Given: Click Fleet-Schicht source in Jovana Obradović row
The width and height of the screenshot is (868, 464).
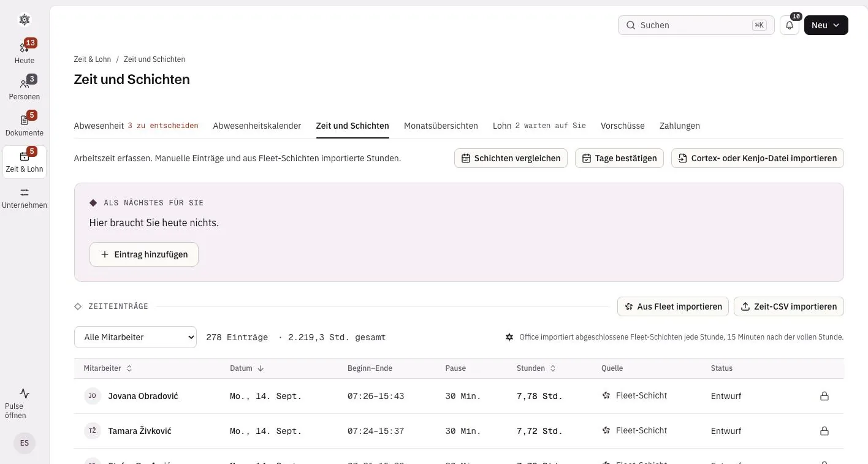Looking at the screenshot, I should pos(634,396).
